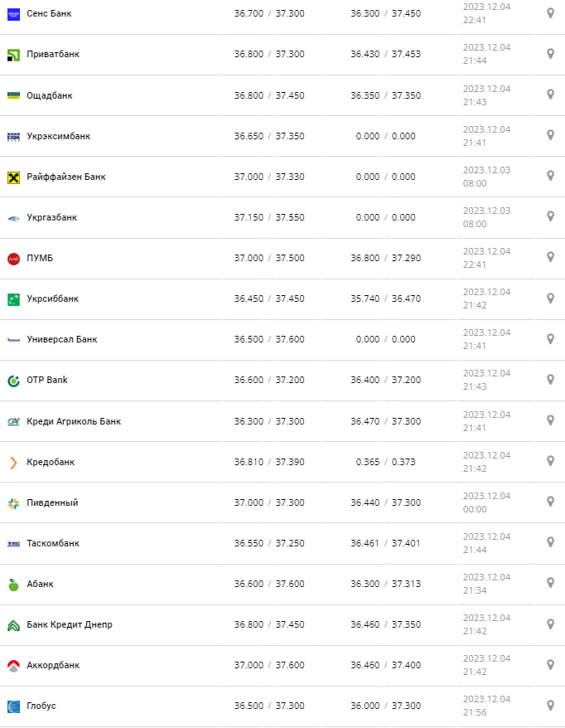Go to the Таскомбанк page

click(x=53, y=543)
